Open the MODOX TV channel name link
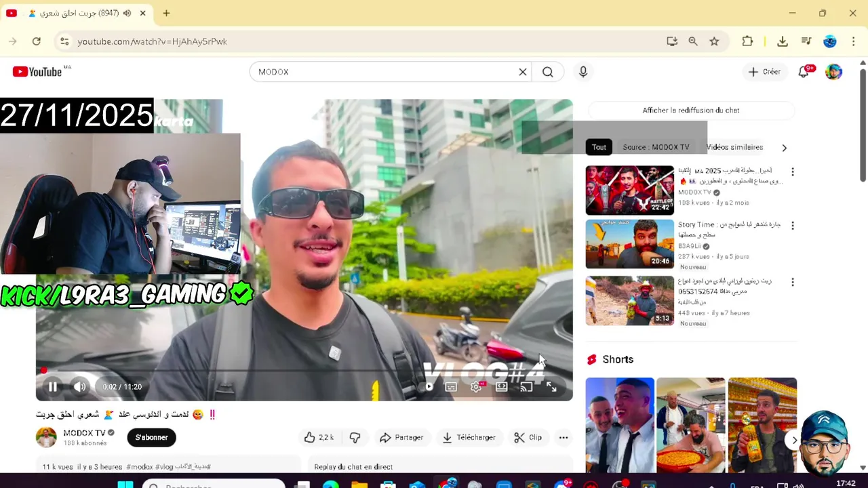The image size is (868, 488). tap(84, 432)
